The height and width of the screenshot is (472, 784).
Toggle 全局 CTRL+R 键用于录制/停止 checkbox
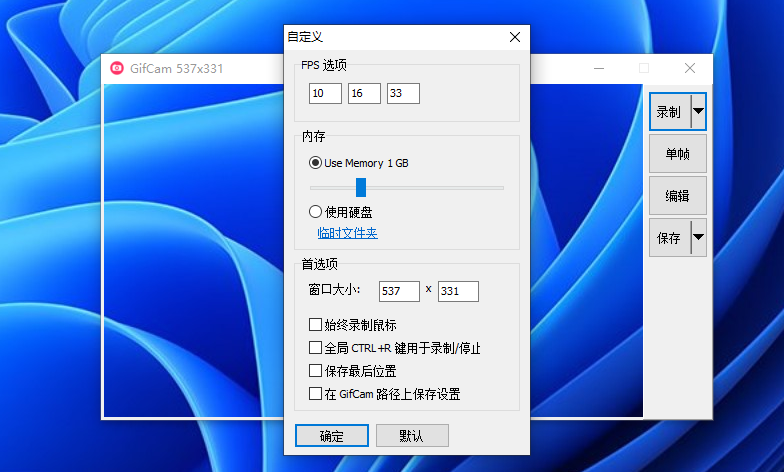[x=315, y=348]
